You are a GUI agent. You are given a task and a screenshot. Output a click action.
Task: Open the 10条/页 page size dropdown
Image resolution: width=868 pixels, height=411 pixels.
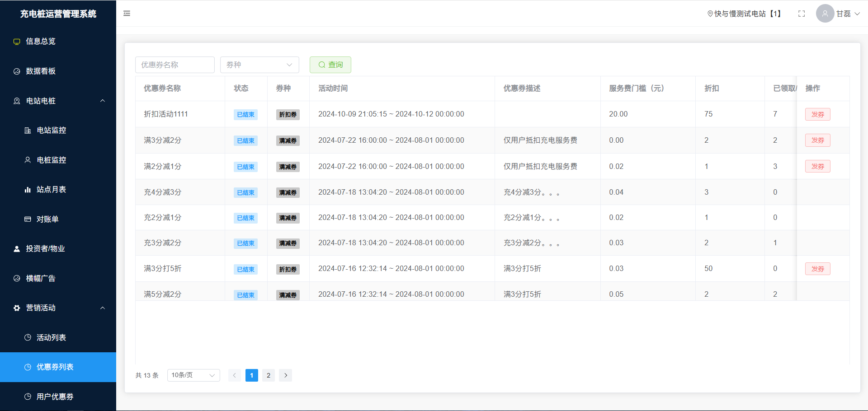coord(193,375)
